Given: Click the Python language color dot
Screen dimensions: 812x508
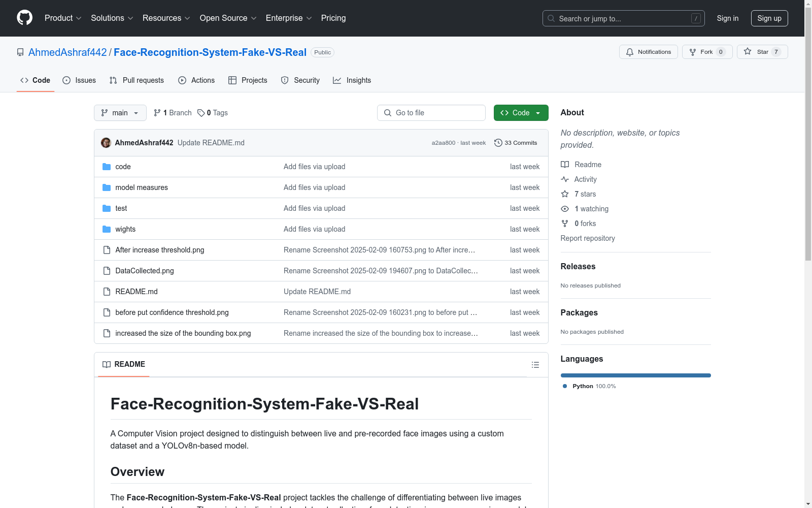Looking at the screenshot, I should (565, 386).
